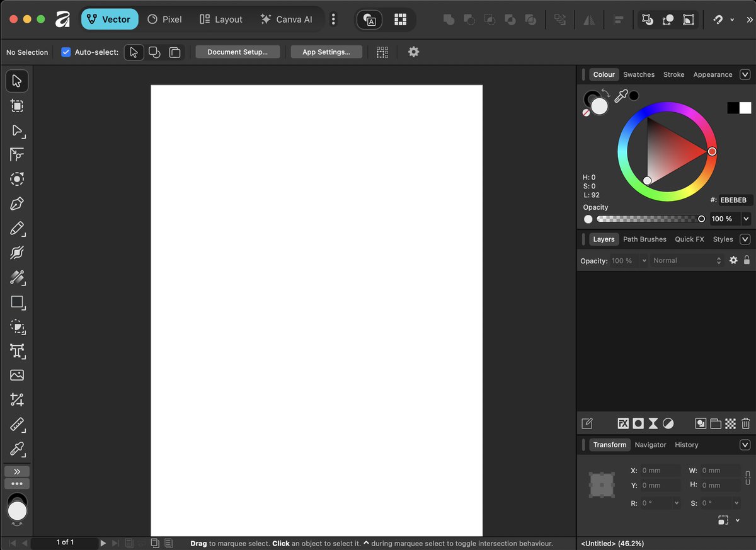This screenshot has width=756, height=550.
Task: Open the snapping options dropdown arrow
Action: pos(732,20)
